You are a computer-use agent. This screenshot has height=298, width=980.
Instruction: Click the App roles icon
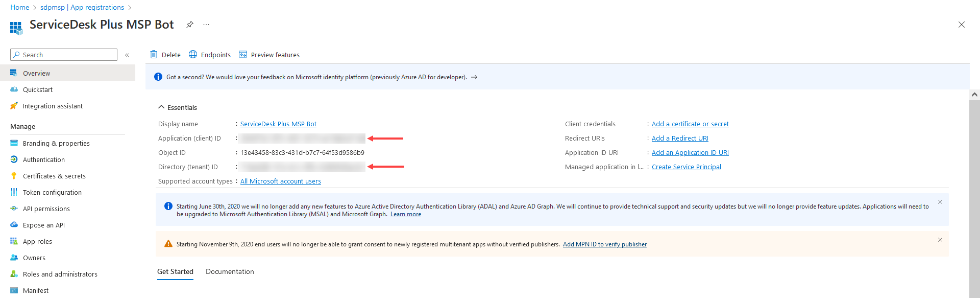point(14,241)
